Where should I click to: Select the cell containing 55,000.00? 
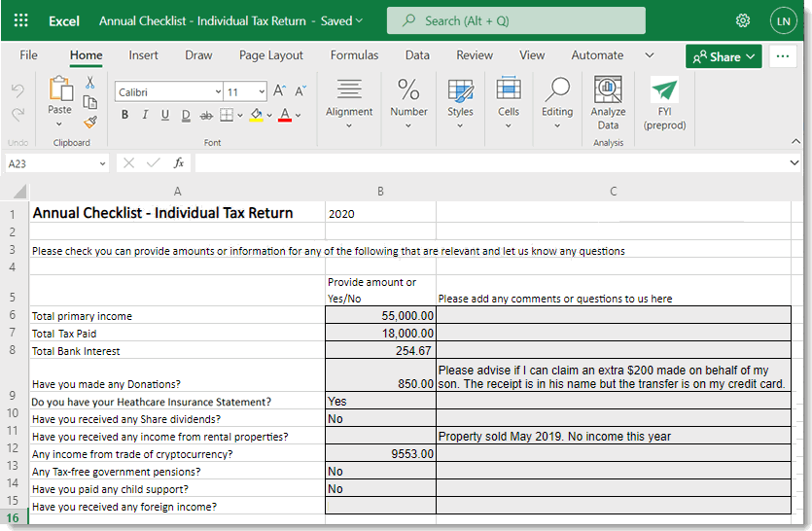(x=380, y=315)
